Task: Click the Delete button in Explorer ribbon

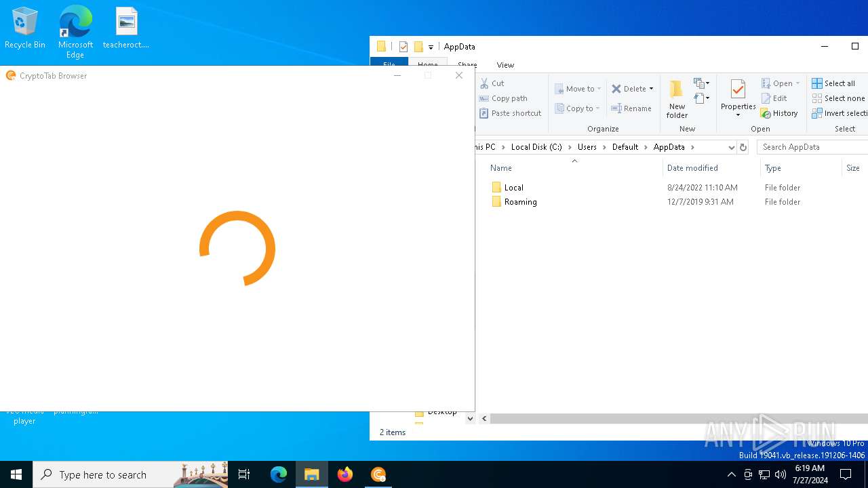Action: [629, 89]
